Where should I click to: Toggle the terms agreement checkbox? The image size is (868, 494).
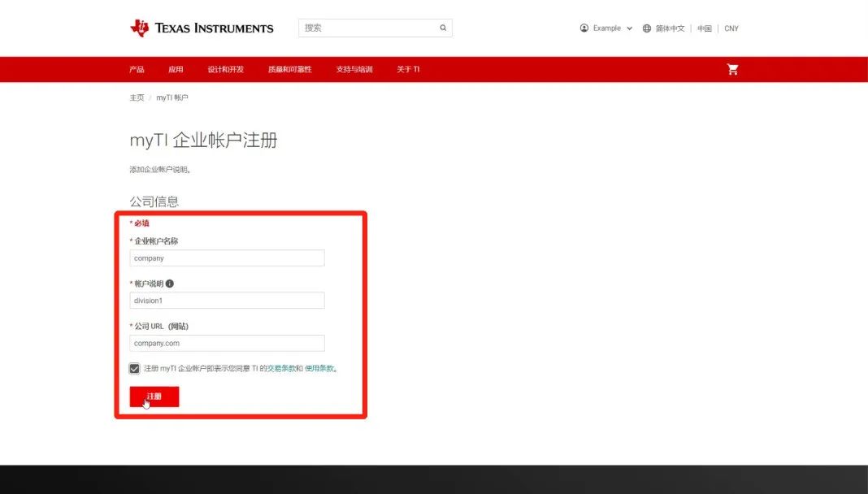tap(135, 368)
